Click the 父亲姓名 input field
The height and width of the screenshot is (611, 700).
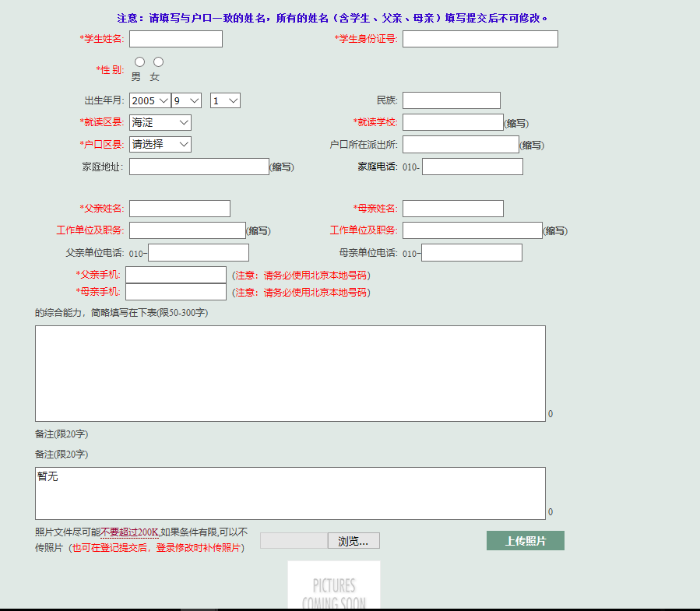pos(180,209)
